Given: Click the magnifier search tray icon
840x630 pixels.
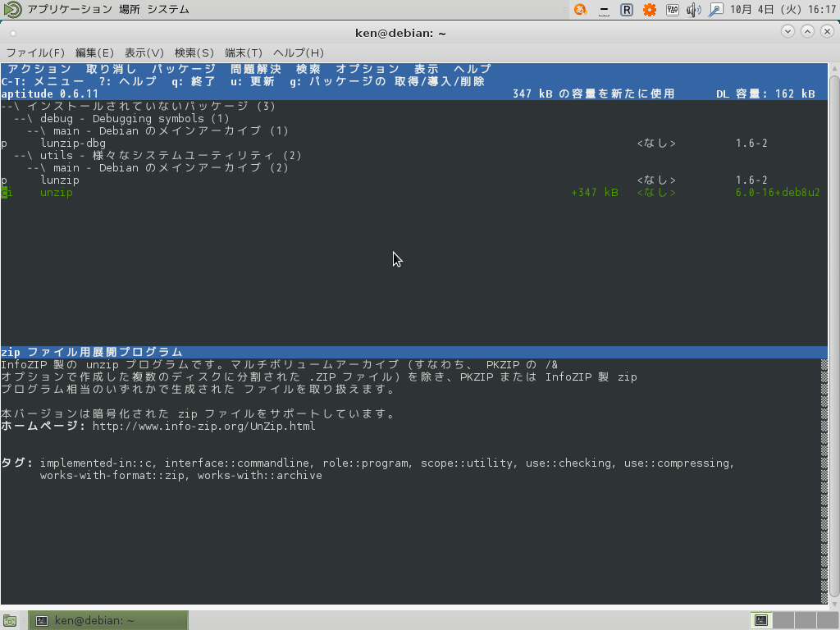Looking at the screenshot, I should tap(715, 10).
